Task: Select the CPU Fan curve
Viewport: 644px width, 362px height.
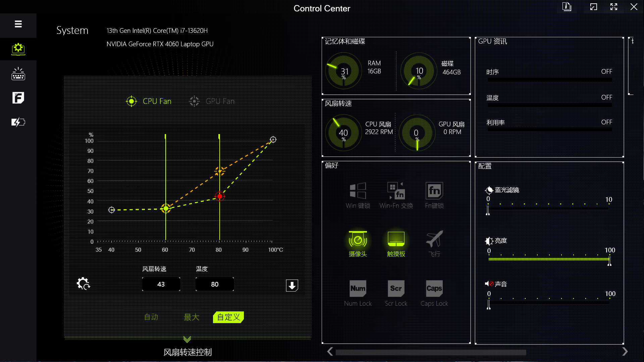Action: point(149,101)
